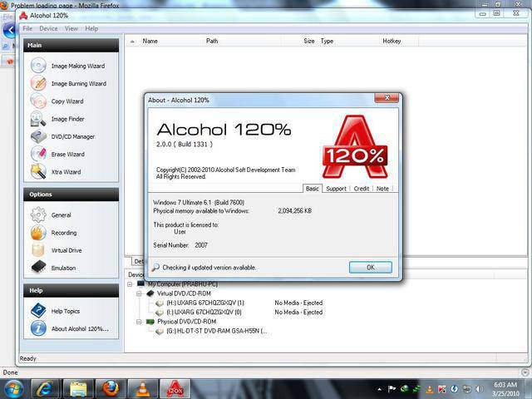
Task: Click the Options panel header
Action: tap(71, 195)
